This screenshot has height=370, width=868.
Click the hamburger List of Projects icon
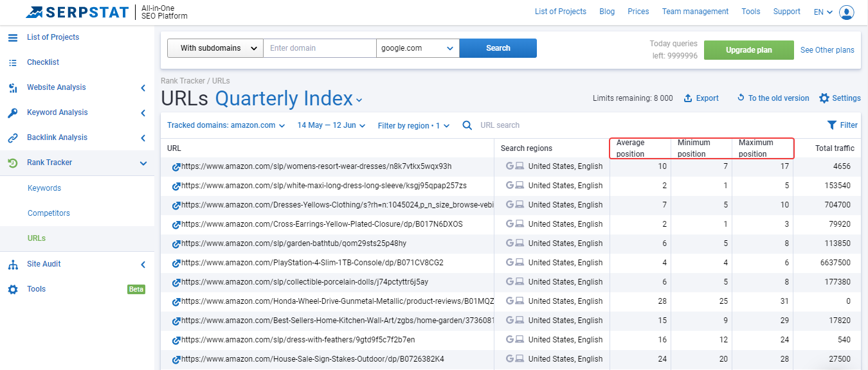tap(13, 37)
